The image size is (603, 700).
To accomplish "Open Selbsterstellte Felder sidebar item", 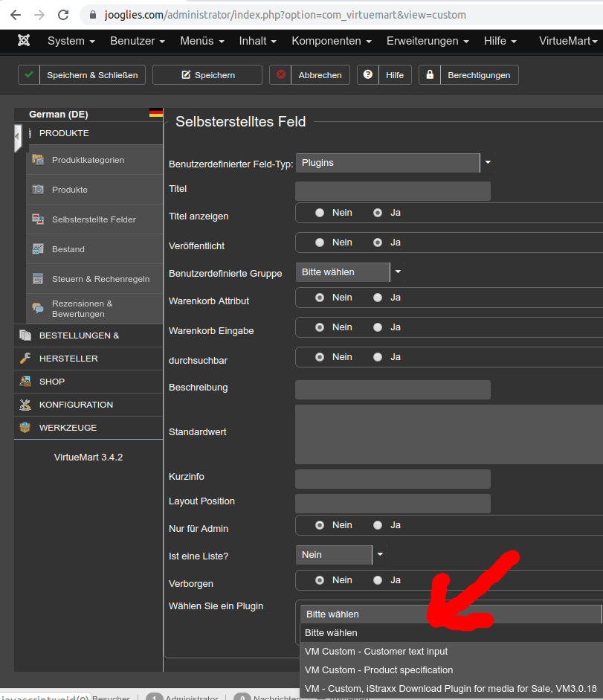I will tap(94, 219).
